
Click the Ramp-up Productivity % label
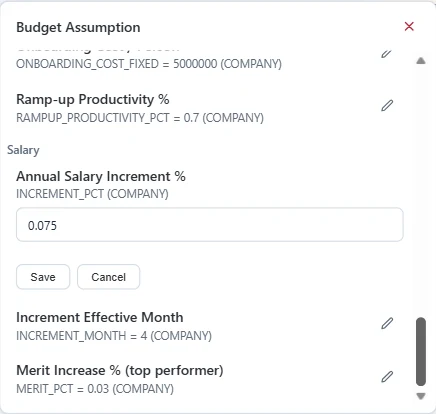93,99
